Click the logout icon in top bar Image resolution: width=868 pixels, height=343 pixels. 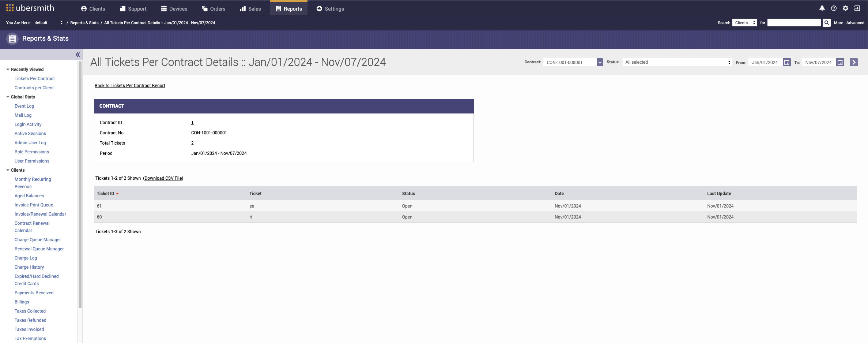click(857, 8)
